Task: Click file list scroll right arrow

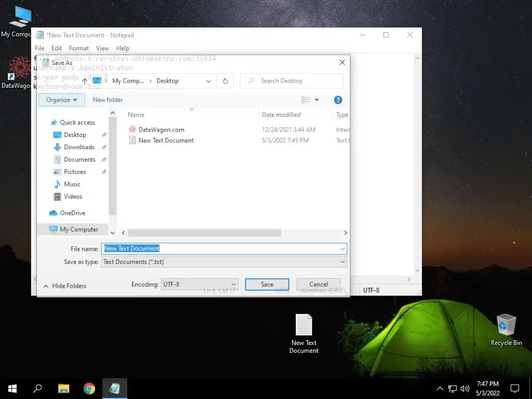Action: [x=345, y=233]
